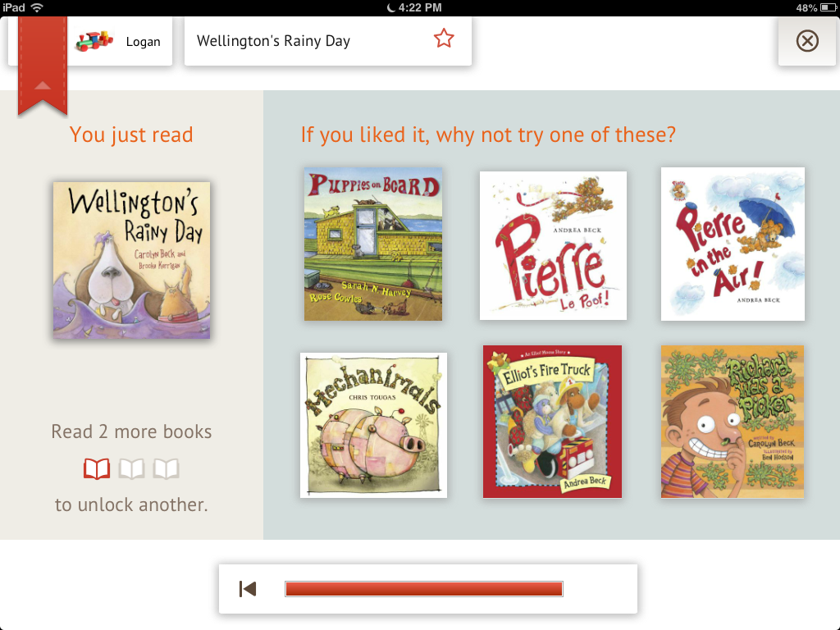The width and height of the screenshot is (840, 630).
Task: Tap the Wellington's Rainy Day title field
Action: 312,41
